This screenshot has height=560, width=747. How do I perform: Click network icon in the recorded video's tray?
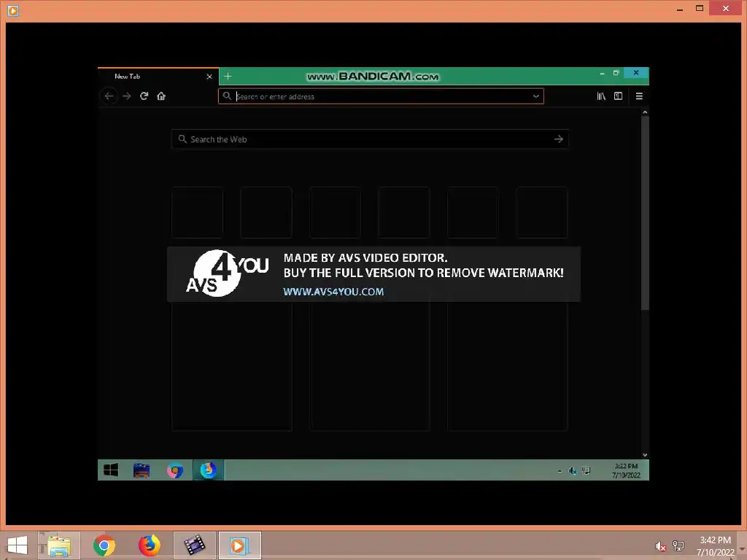point(587,471)
